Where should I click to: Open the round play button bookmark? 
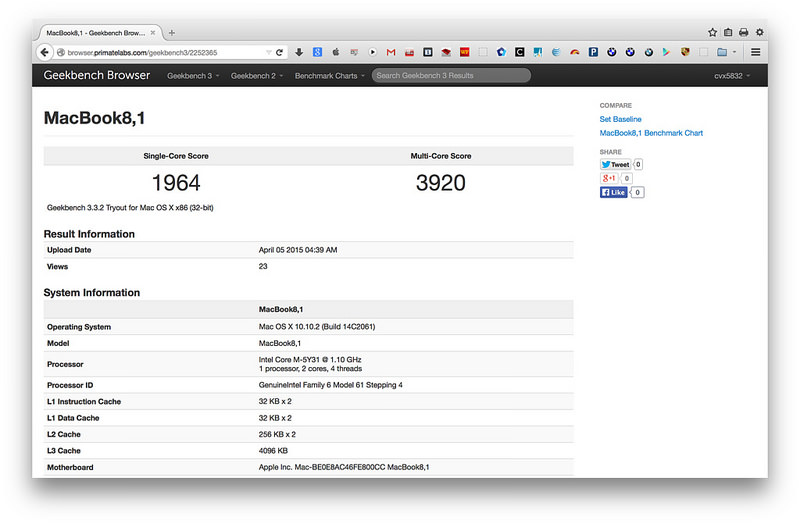(372, 52)
